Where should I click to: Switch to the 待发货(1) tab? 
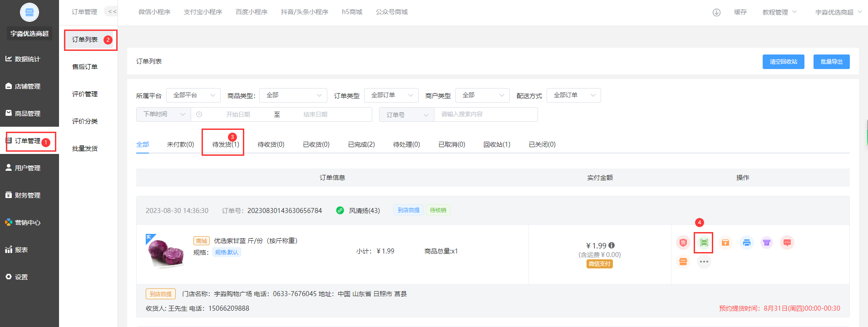tap(225, 144)
